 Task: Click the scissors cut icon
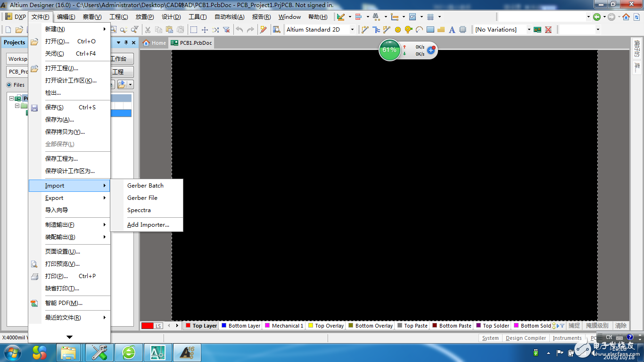coord(148,30)
